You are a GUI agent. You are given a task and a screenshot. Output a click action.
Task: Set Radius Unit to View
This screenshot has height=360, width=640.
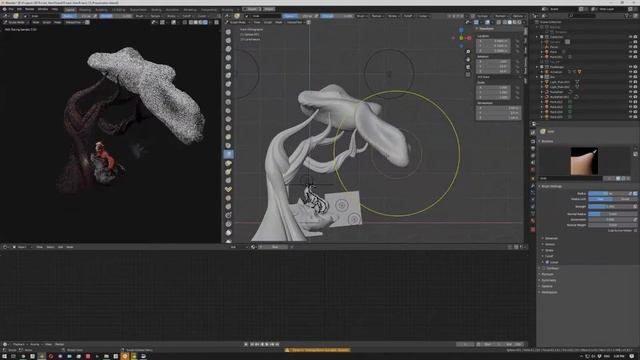(600, 199)
